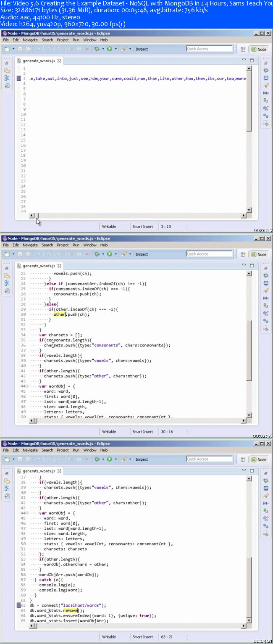Click Open Perspective icon in the bottom Eclipse window
This screenshot has width=273, height=644.
(x=243, y=459)
